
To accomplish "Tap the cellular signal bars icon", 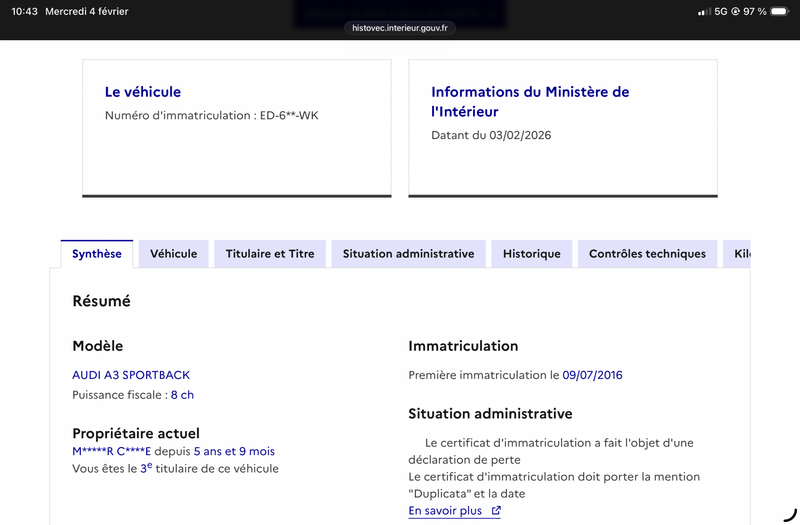I will pos(704,12).
